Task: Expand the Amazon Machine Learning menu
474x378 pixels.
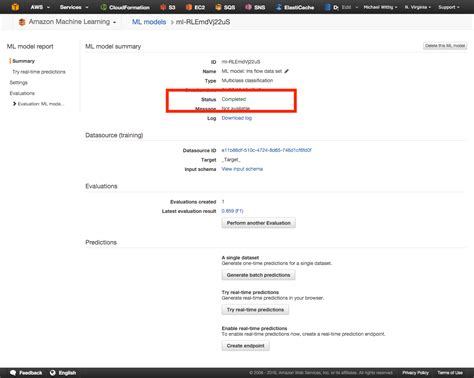Action: (72, 22)
